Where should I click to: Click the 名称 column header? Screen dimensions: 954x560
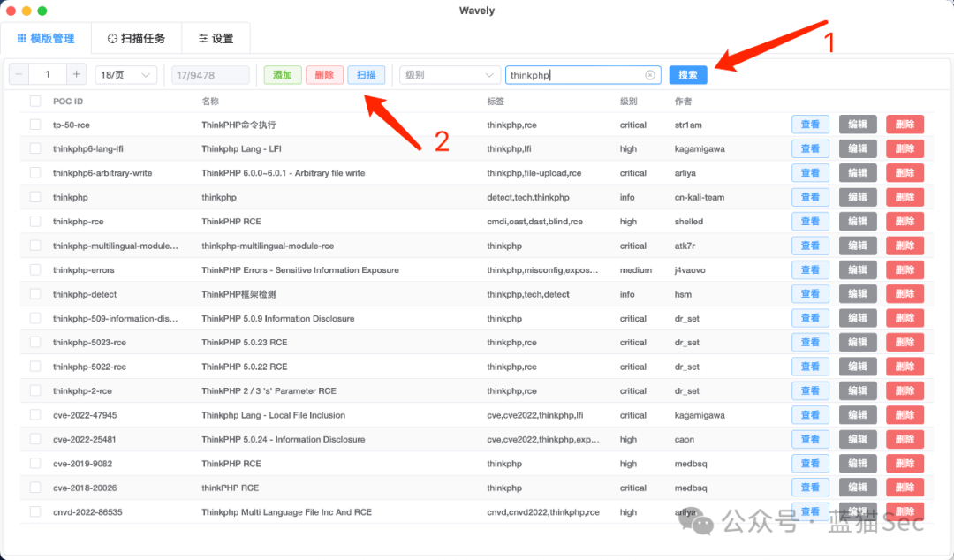point(210,101)
